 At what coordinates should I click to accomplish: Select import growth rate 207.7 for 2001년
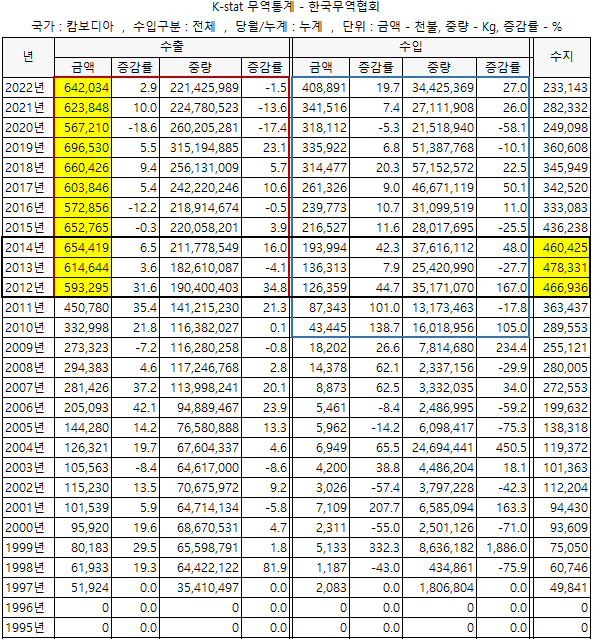(376, 507)
